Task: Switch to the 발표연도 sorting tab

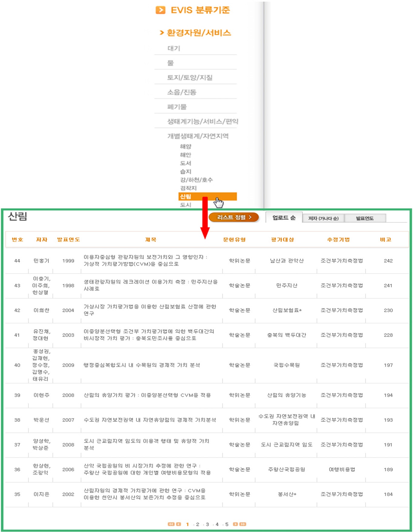Action: pos(365,218)
